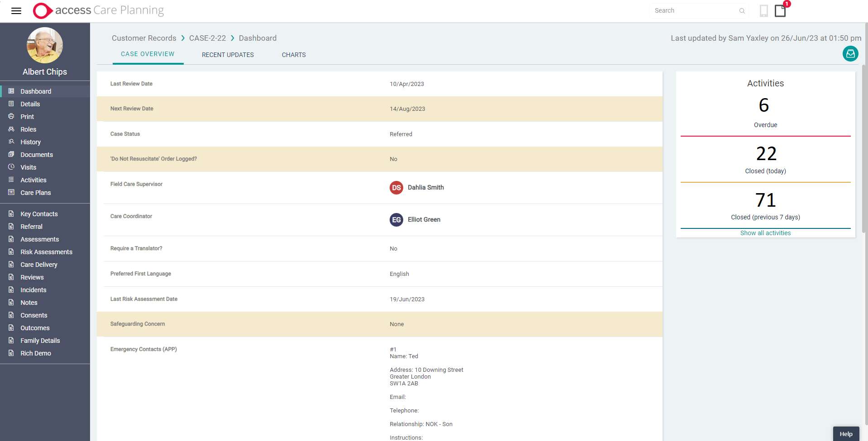This screenshot has height=441, width=868.
Task: Click the Show all activities link
Action: coord(765,233)
